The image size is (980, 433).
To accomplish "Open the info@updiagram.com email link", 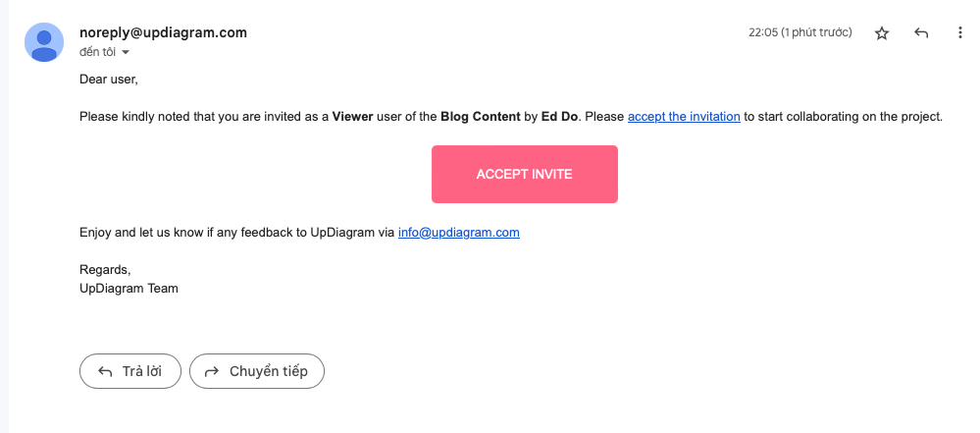I will point(459,233).
